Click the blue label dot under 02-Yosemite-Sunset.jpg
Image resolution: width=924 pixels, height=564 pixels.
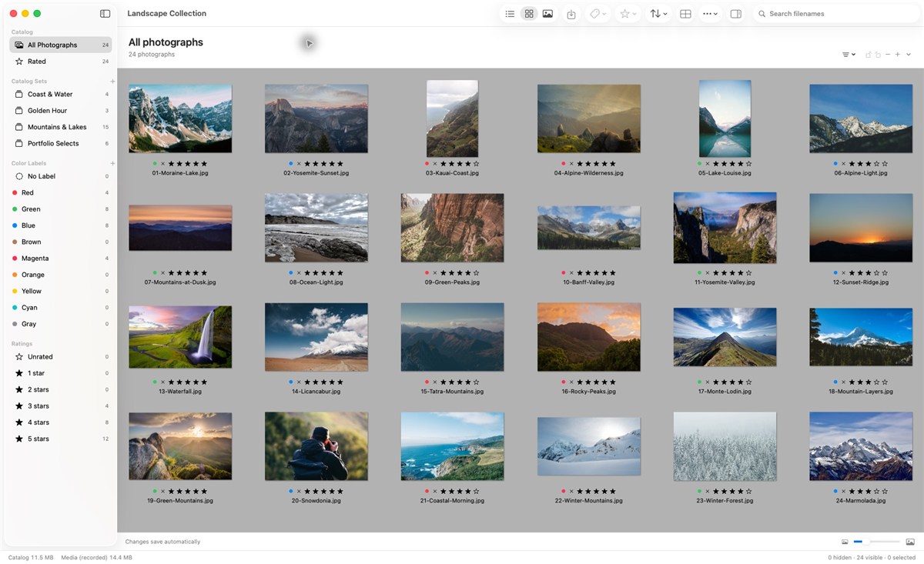291,164
